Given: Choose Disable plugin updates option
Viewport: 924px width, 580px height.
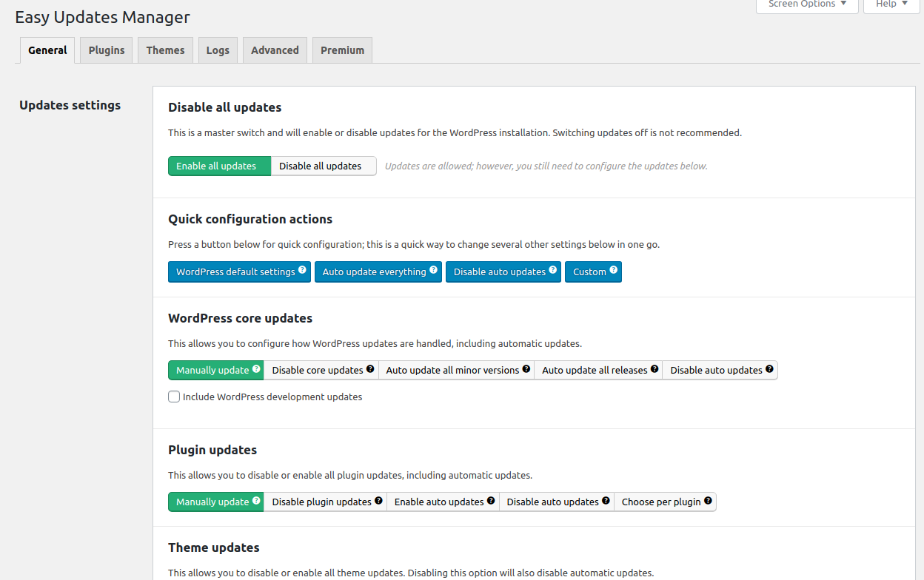Looking at the screenshot, I should pyautogui.click(x=325, y=502).
